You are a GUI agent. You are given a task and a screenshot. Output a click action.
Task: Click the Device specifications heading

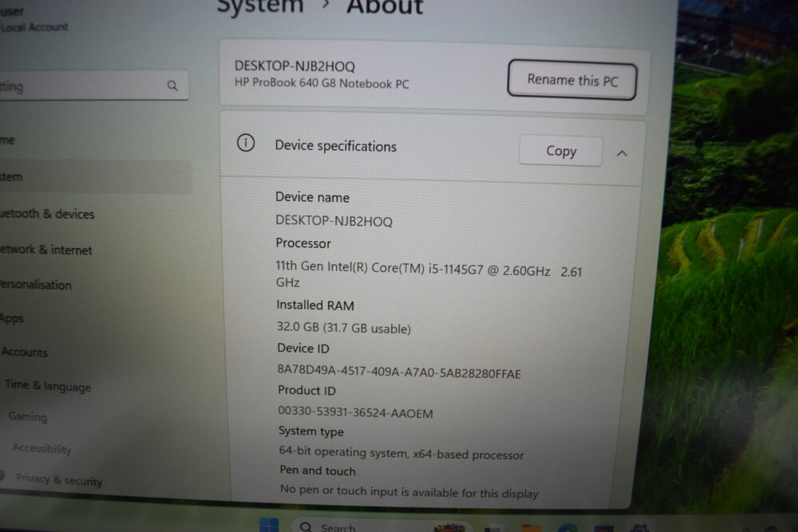[335, 146]
